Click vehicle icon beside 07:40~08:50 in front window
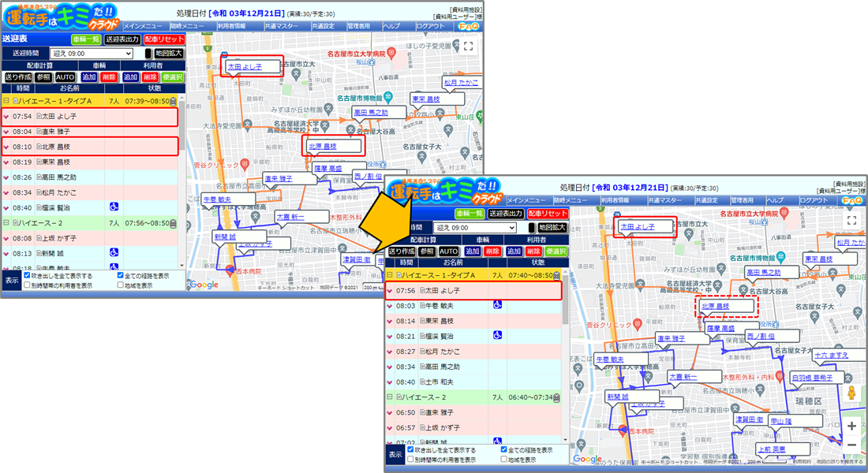This screenshot has height=473, width=868. [556, 275]
